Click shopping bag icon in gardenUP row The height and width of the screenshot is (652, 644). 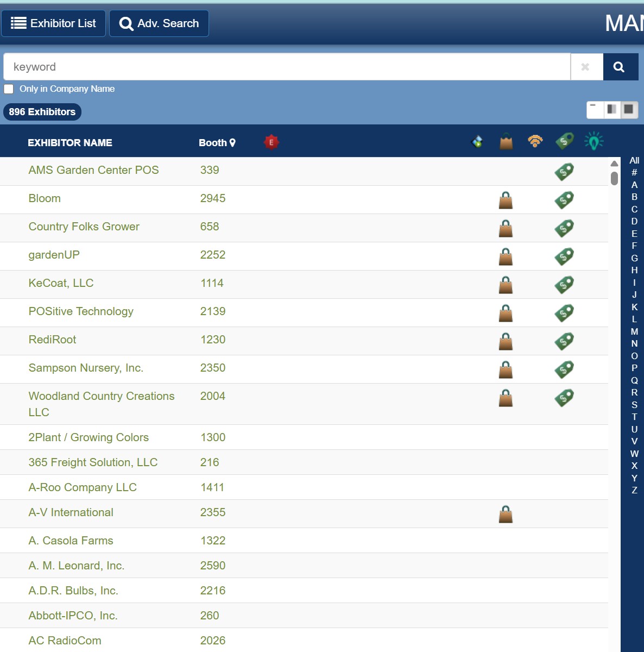click(x=506, y=257)
